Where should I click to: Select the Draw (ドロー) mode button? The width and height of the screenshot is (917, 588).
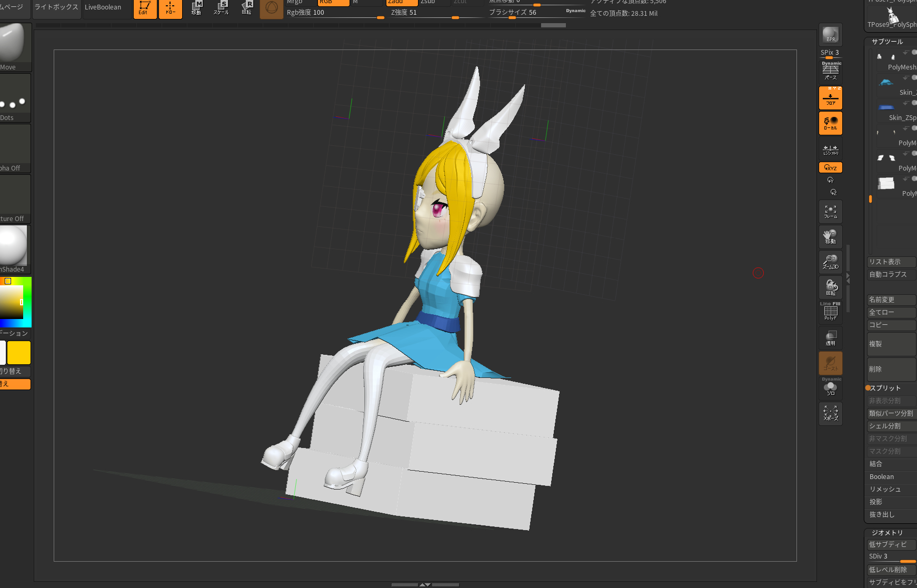170,8
